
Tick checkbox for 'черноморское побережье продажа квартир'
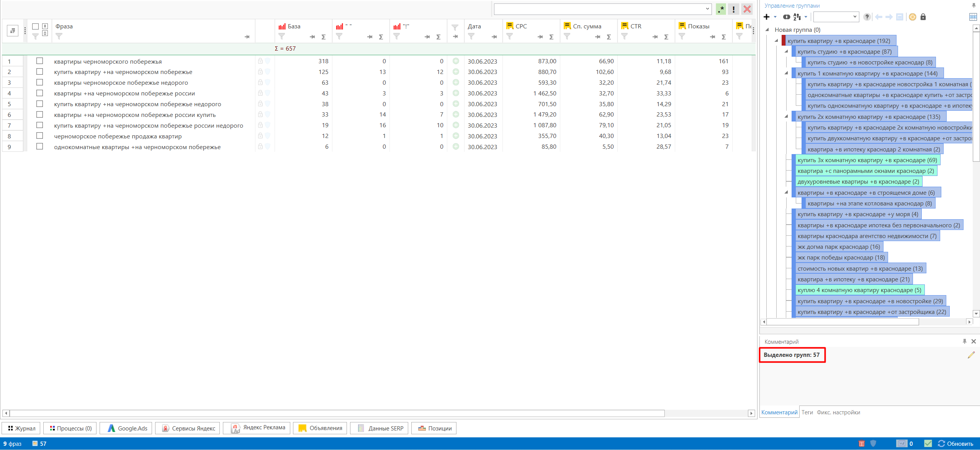[39, 136]
